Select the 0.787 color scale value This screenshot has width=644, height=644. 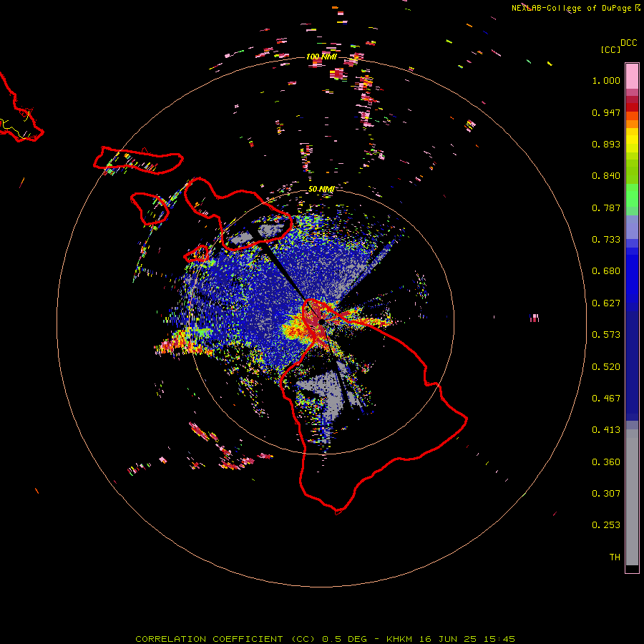point(606,208)
